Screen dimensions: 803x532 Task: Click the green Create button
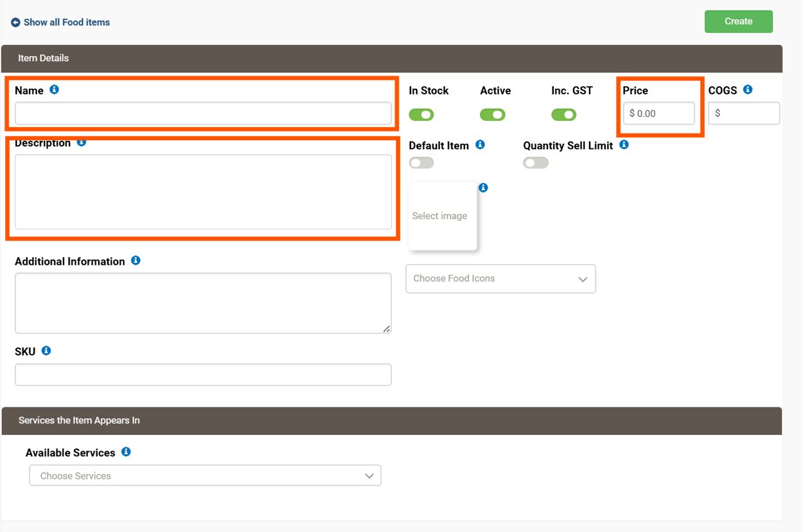[739, 21]
